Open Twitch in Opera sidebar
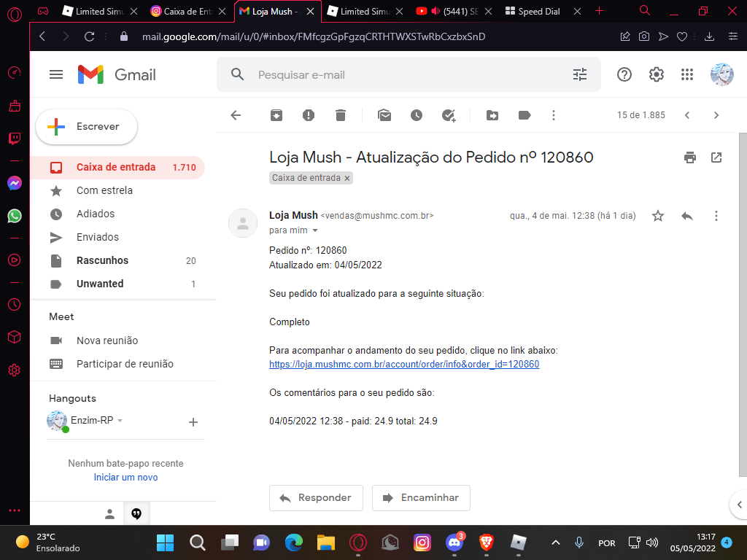 15,139
